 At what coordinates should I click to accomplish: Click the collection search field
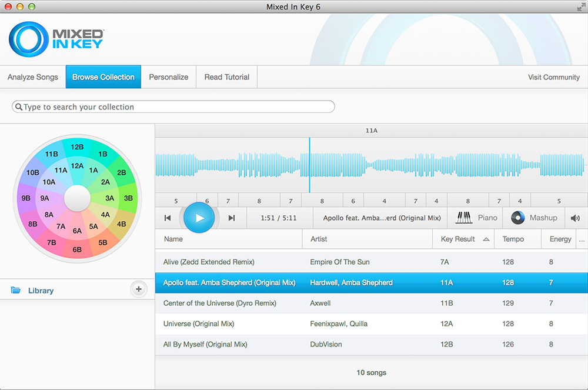(x=173, y=107)
